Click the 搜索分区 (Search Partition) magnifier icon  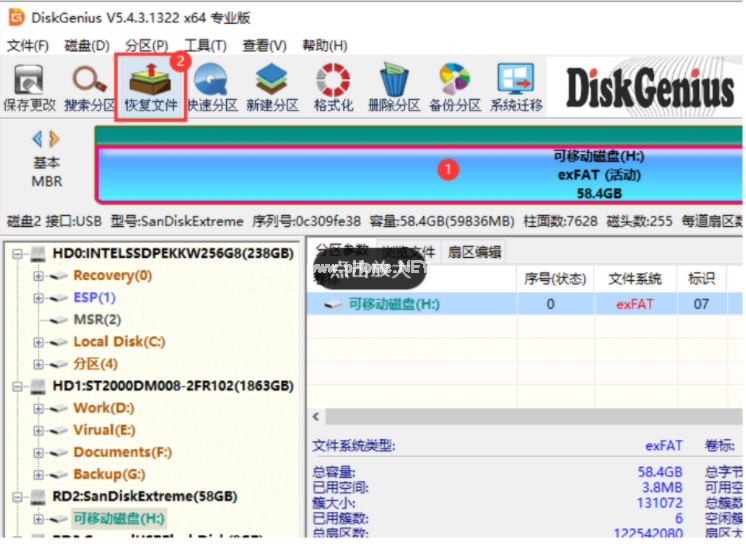point(90,87)
